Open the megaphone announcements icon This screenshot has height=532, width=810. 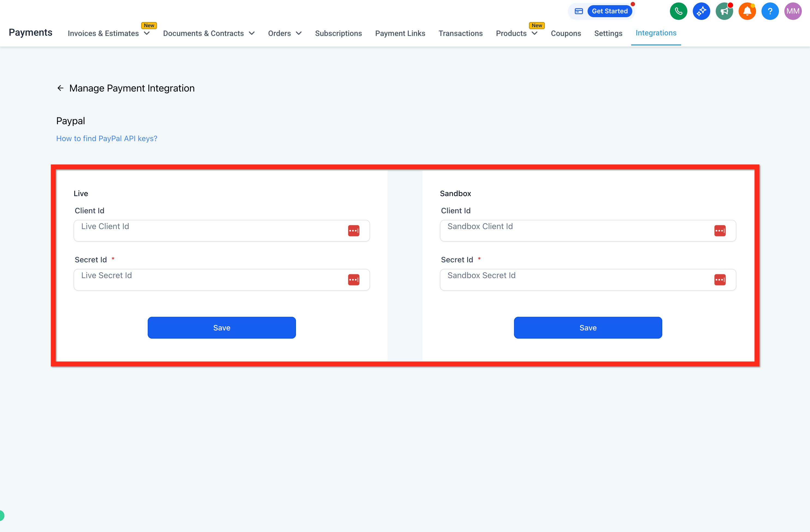pos(724,11)
